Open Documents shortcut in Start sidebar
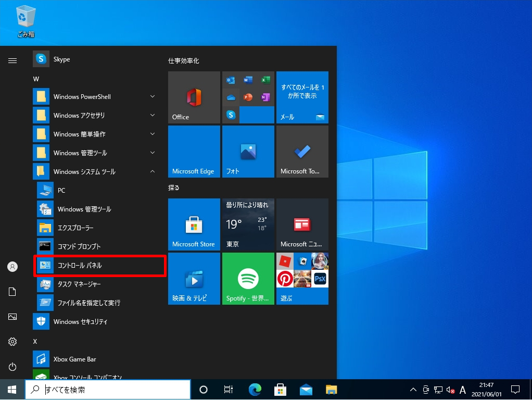The height and width of the screenshot is (400, 532). tap(12, 292)
